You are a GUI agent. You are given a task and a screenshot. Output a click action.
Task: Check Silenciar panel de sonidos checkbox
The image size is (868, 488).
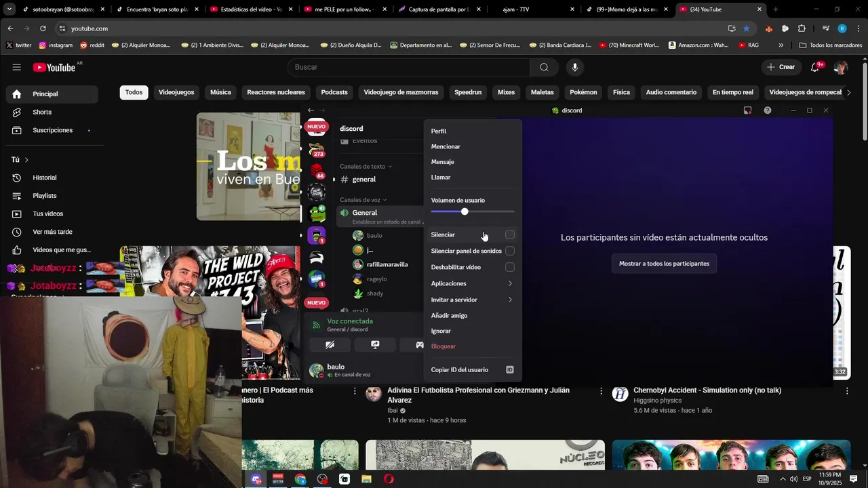(x=510, y=251)
